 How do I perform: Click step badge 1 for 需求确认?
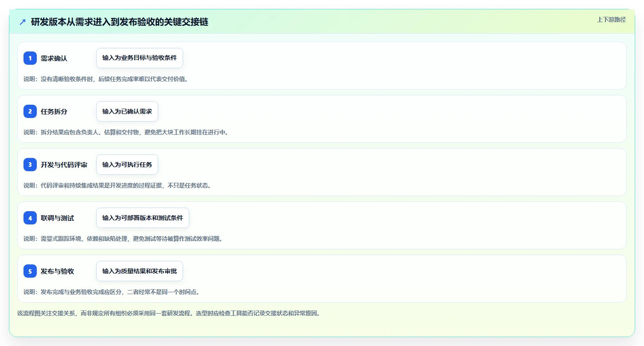[30, 58]
